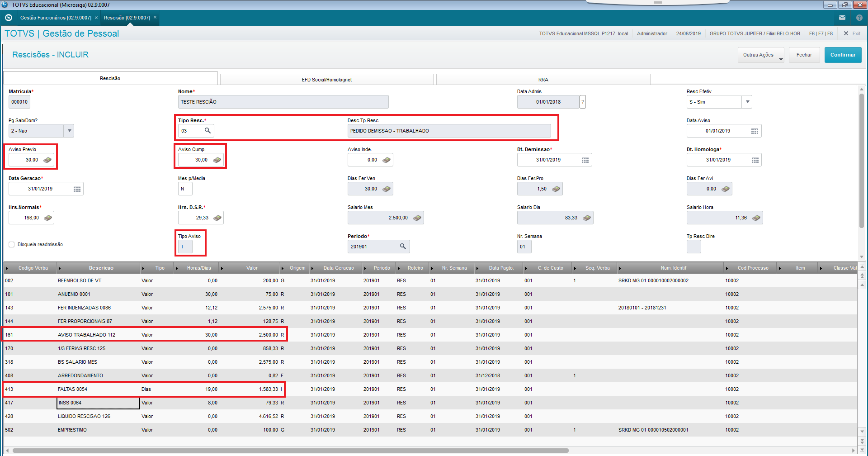Select the Rescisão [02.9.0007] window tab
This screenshot has height=456, width=868.
[x=127, y=18]
